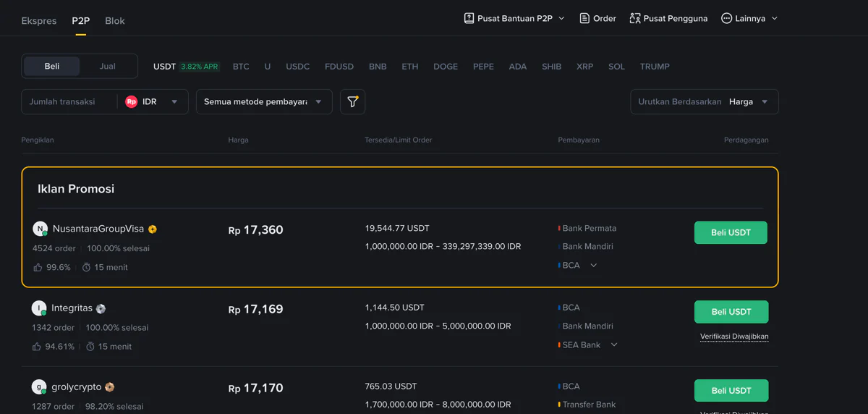Viewport: 868px width, 414px height.
Task: Expand payment methods chevron beside SEA Bank
Action: click(614, 345)
